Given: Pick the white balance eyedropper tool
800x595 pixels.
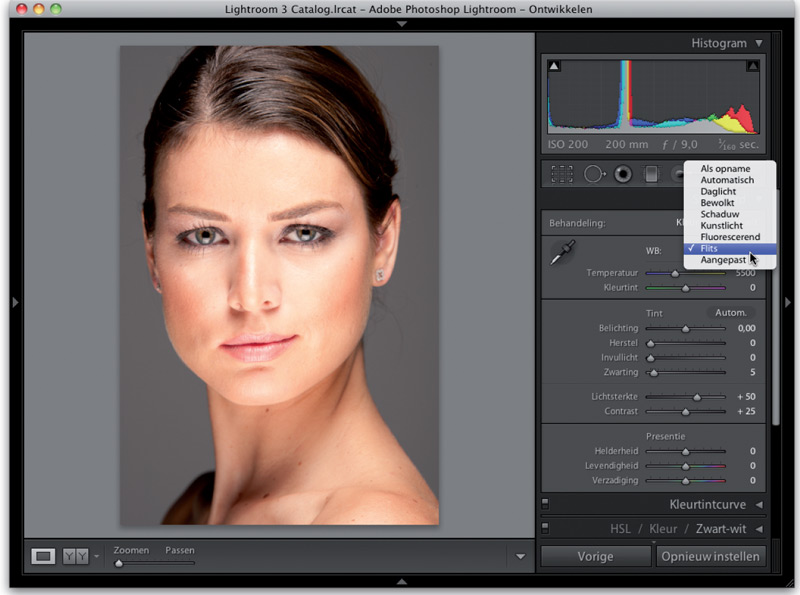Looking at the screenshot, I should point(562,254).
